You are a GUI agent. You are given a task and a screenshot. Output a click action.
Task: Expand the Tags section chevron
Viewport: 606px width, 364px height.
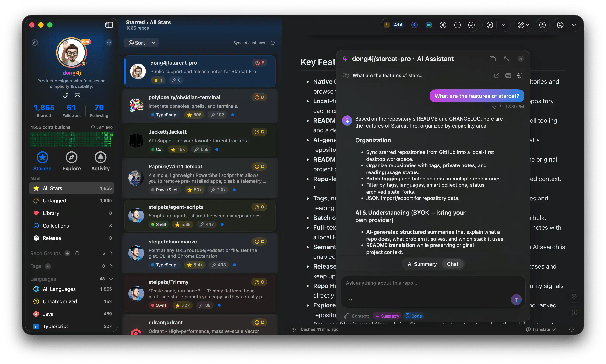(111, 266)
